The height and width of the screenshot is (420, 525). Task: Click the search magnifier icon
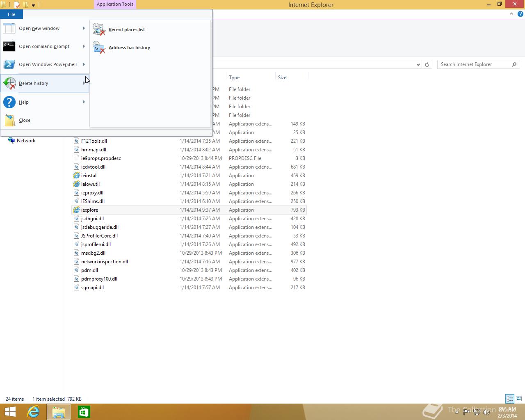point(514,64)
